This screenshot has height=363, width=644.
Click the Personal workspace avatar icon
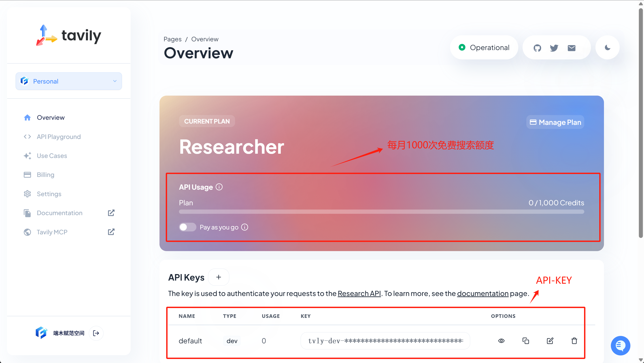[x=24, y=81]
